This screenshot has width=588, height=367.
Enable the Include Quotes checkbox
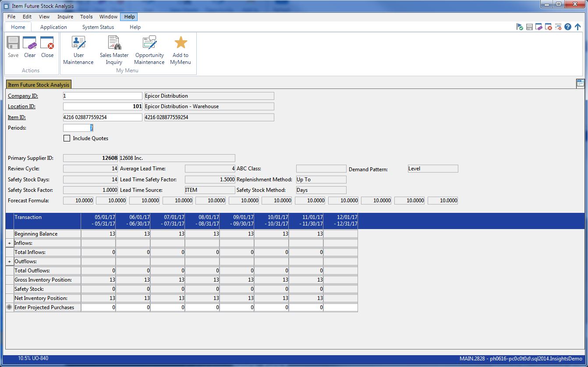67,138
